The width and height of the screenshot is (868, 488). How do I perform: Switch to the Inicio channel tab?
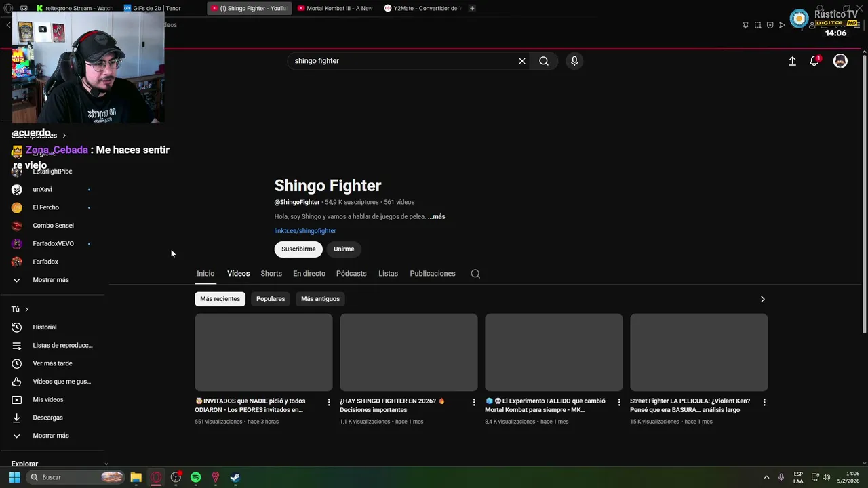[205, 274]
